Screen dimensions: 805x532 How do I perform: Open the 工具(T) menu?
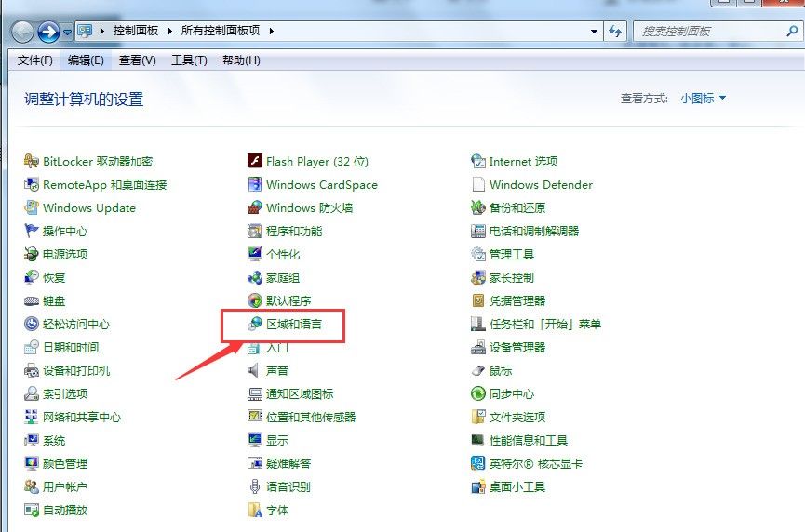pos(189,60)
